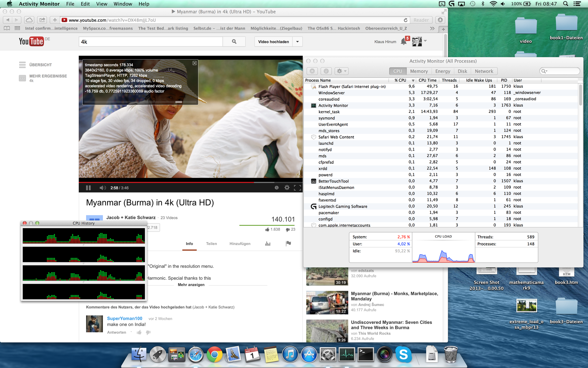Switch to the Hinzufügen tab
The image size is (588, 368).
pyautogui.click(x=240, y=244)
